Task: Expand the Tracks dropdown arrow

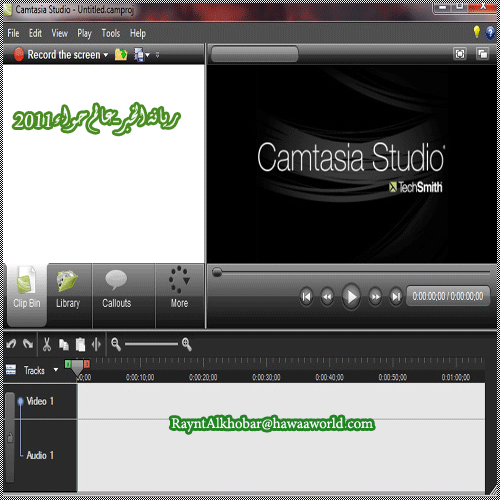Action: click(56, 370)
